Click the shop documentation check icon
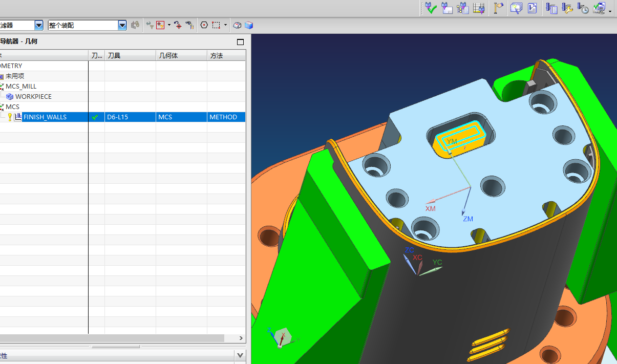 pyautogui.click(x=599, y=8)
